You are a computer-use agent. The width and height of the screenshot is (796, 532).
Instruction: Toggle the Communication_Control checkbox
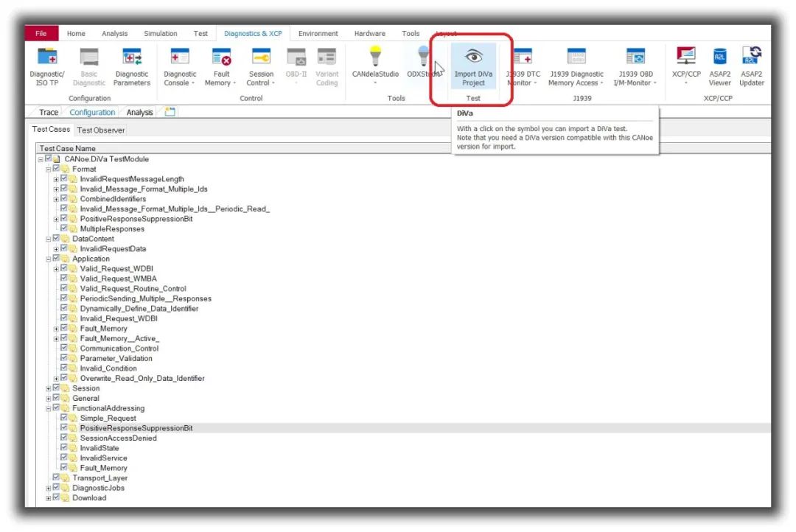64,348
